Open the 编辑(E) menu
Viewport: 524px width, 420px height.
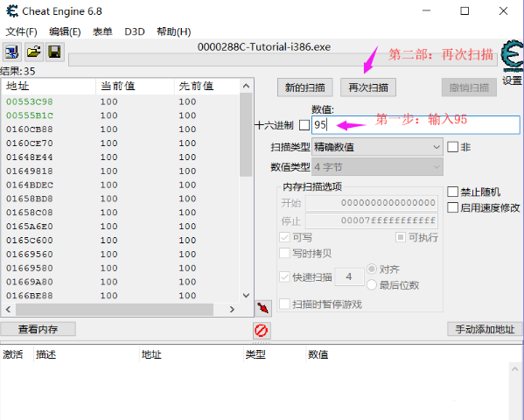(65, 31)
